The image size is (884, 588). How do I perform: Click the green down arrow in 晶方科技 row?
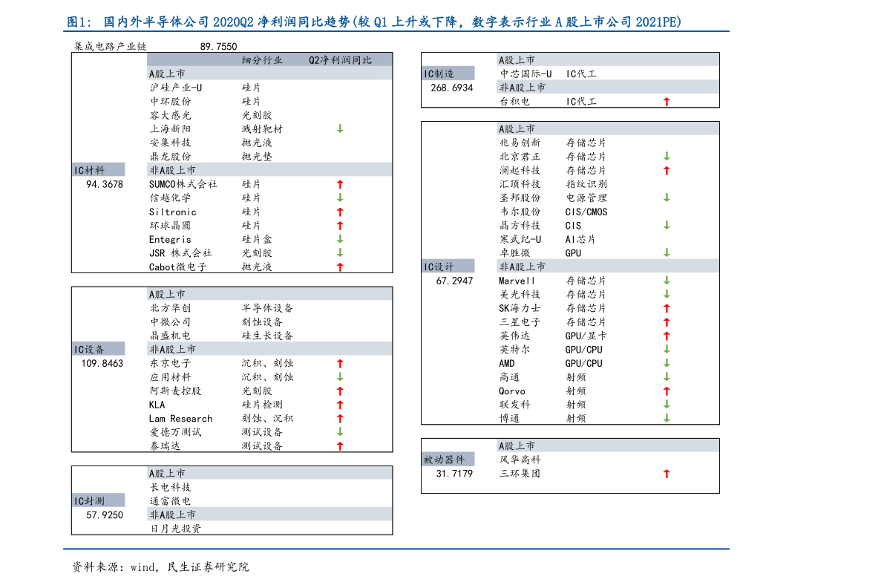(667, 225)
